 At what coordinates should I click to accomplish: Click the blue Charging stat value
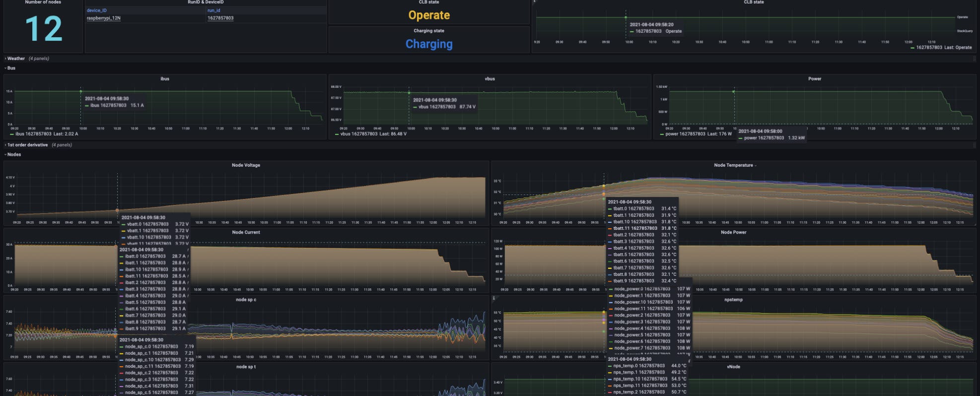tap(429, 44)
